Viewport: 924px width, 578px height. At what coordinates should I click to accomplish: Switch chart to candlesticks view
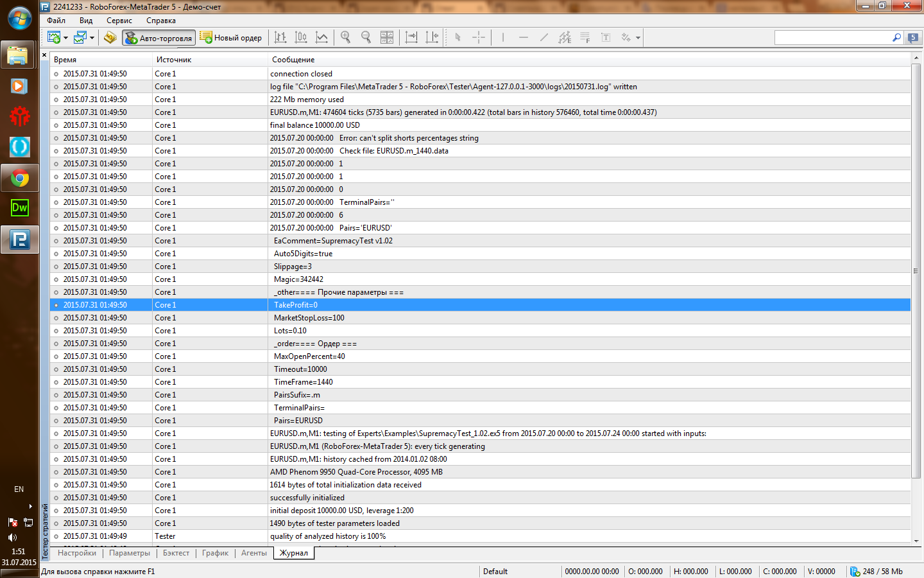(x=301, y=37)
